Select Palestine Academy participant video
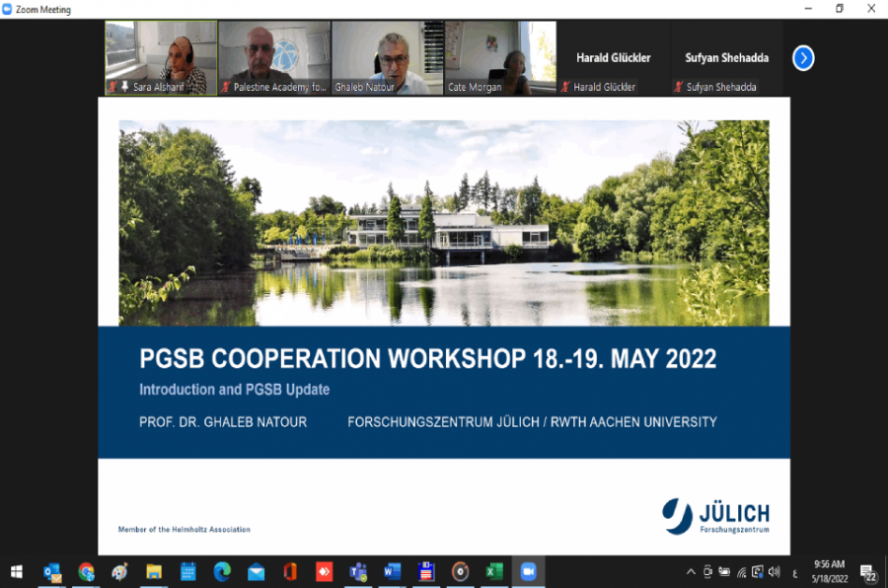 274,58
